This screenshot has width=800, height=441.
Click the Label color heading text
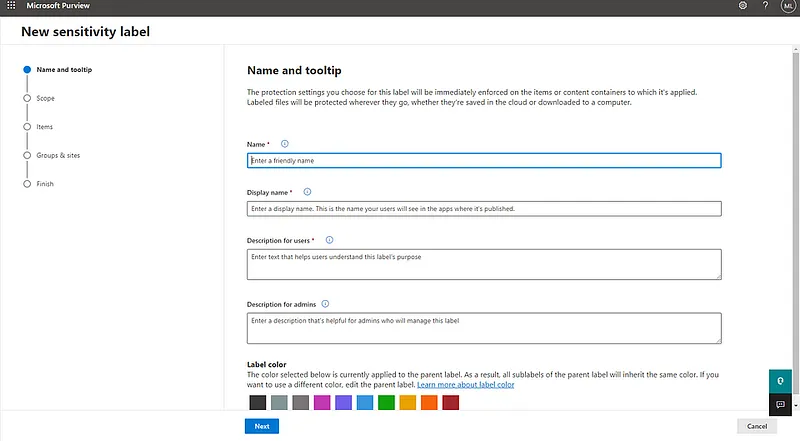pyautogui.click(x=266, y=364)
